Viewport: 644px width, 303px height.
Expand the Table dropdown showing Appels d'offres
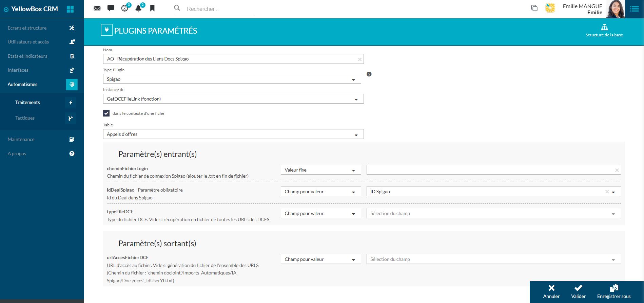(x=233, y=135)
